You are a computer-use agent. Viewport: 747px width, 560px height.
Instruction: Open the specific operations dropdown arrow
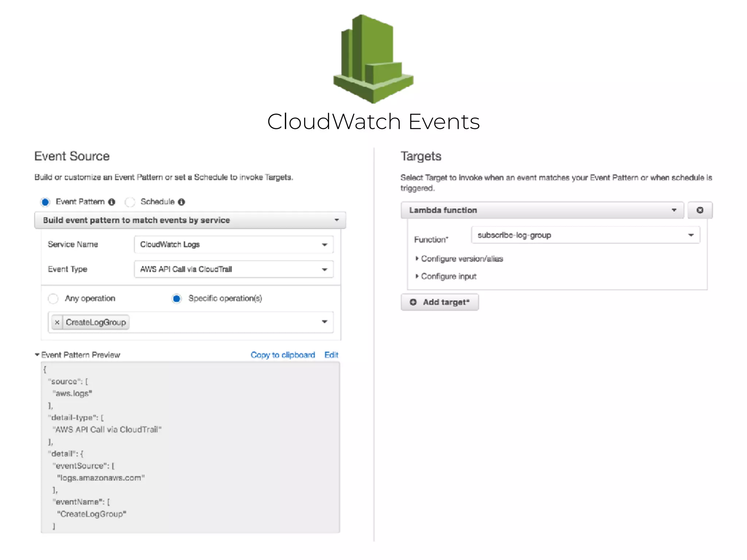click(324, 322)
